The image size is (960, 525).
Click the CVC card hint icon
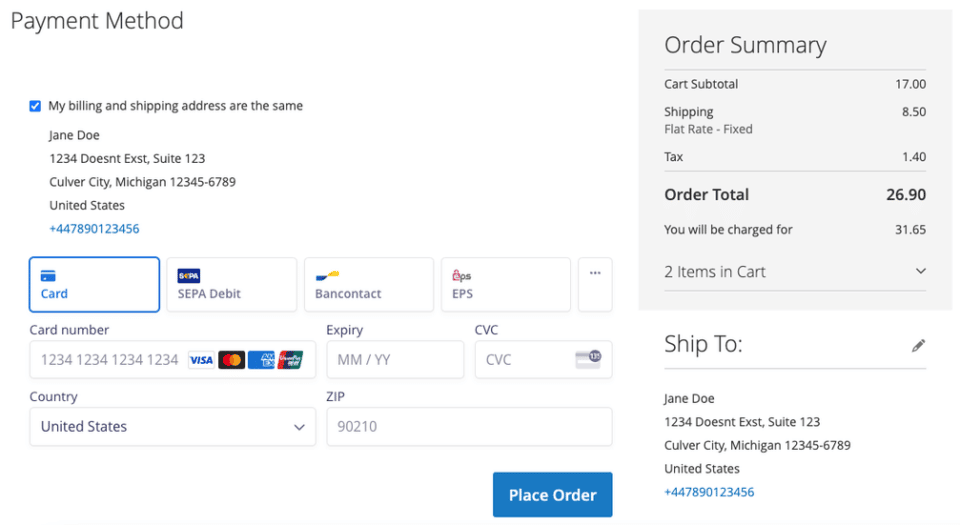(x=588, y=359)
